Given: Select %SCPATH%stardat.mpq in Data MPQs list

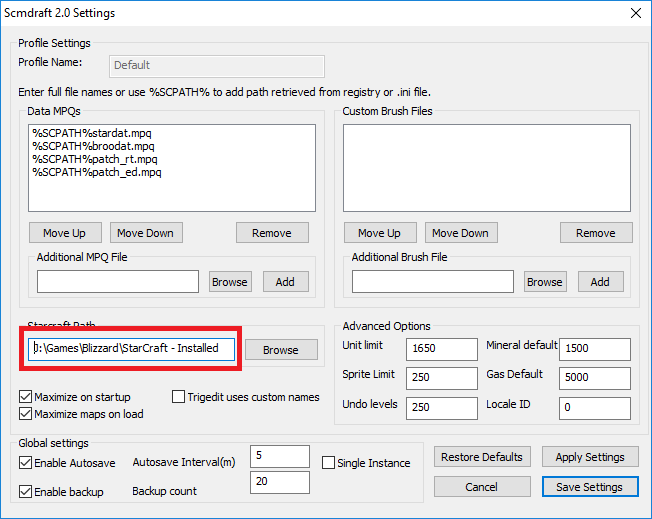Looking at the screenshot, I should pyautogui.click(x=92, y=133).
